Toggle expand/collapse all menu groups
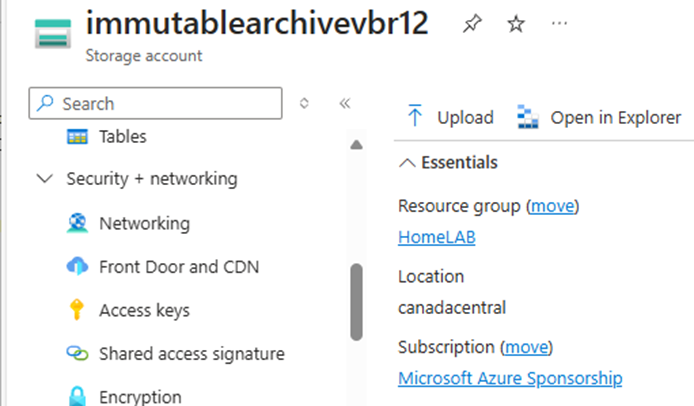Screen dimensions: 694x406 (x=305, y=103)
